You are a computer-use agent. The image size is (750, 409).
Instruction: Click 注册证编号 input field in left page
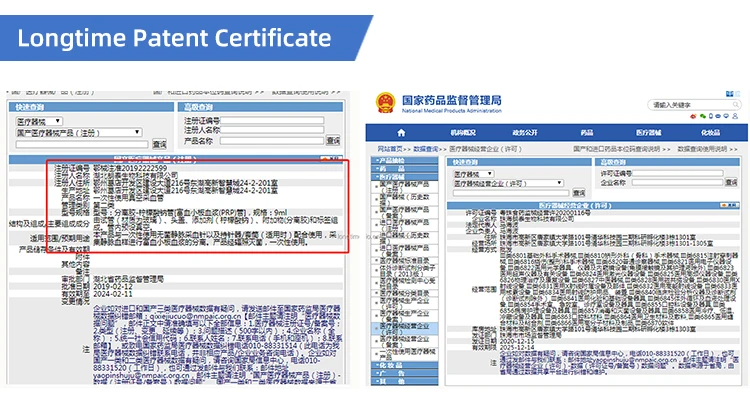[x=272, y=121]
